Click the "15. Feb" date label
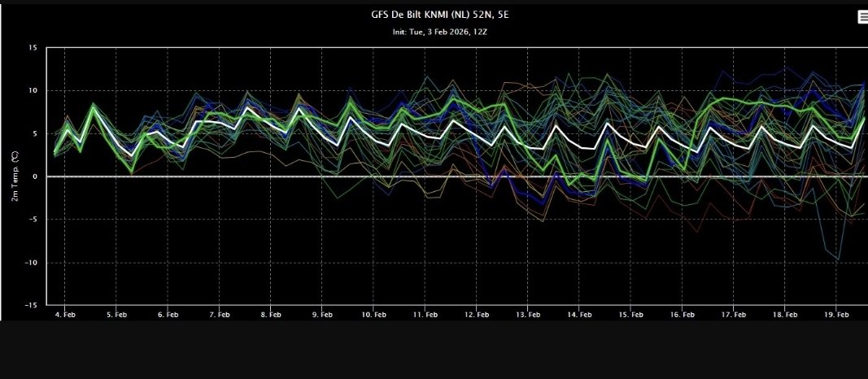This screenshot has height=379, width=868. (x=630, y=315)
